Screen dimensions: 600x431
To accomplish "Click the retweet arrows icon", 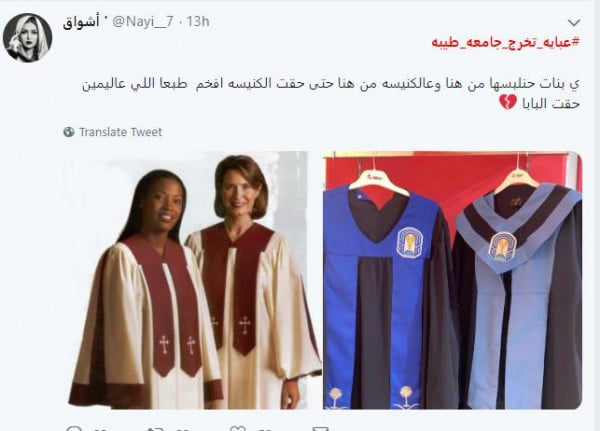I will (x=155, y=428).
